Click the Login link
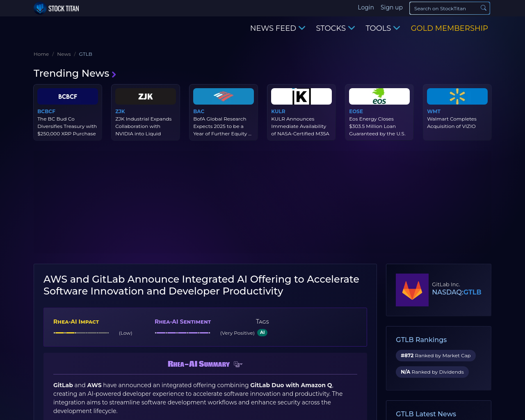The image size is (525, 420). pyautogui.click(x=366, y=7)
